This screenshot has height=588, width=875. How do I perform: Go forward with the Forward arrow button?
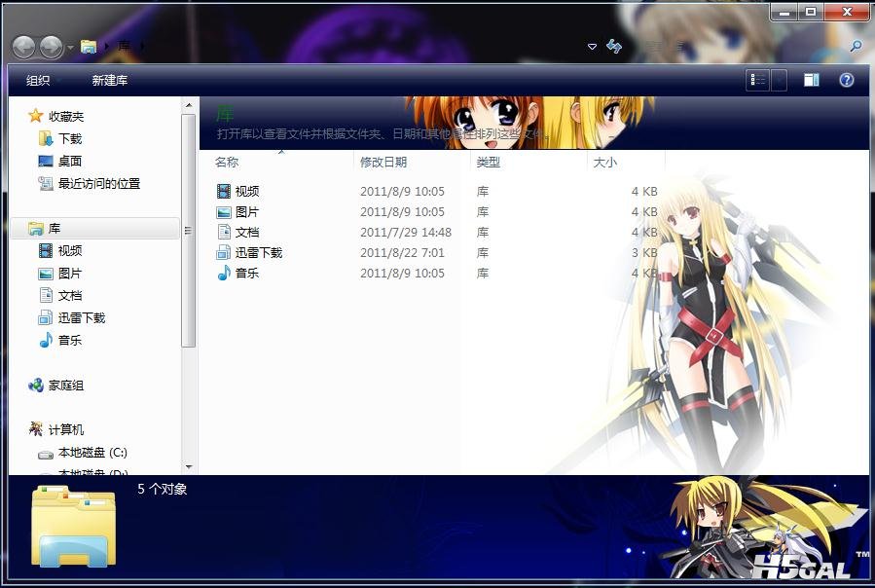(52, 47)
